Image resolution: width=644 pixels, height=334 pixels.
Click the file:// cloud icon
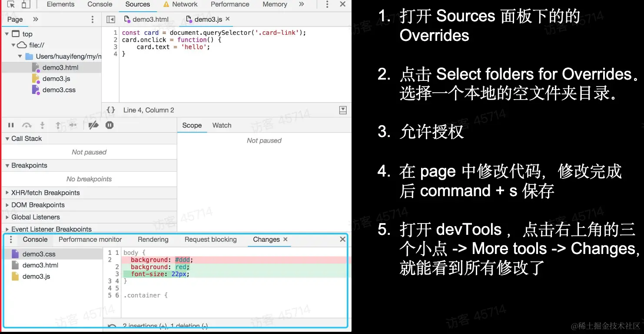tap(22, 45)
